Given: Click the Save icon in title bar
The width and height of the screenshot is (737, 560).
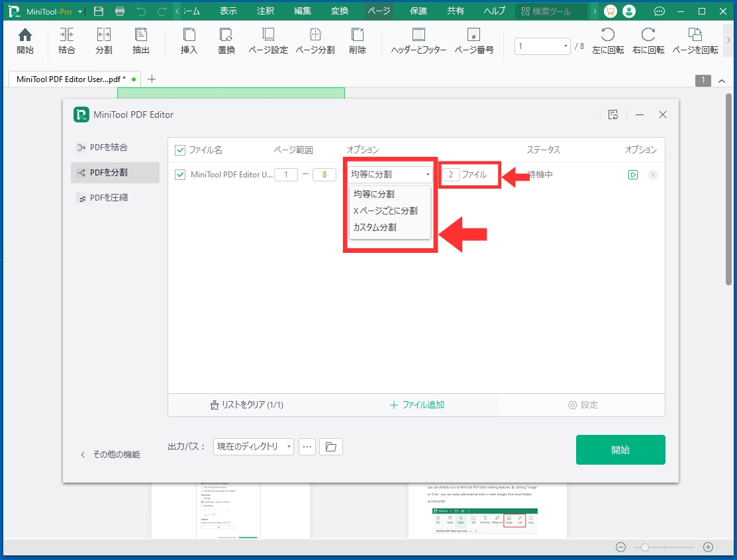Looking at the screenshot, I should [99, 11].
